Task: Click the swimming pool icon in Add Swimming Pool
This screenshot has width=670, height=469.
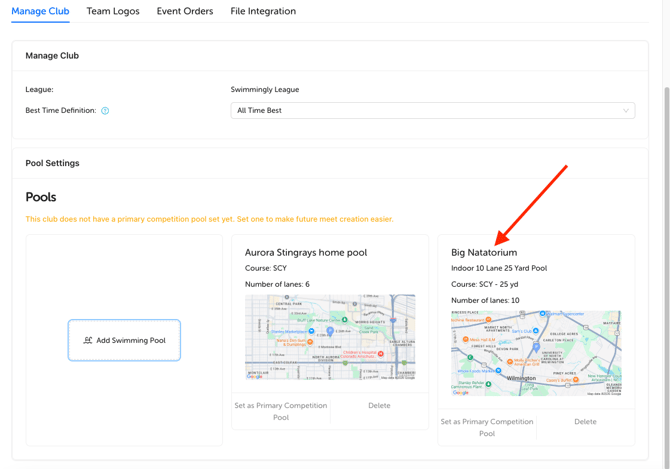Action: [x=88, y=340]
